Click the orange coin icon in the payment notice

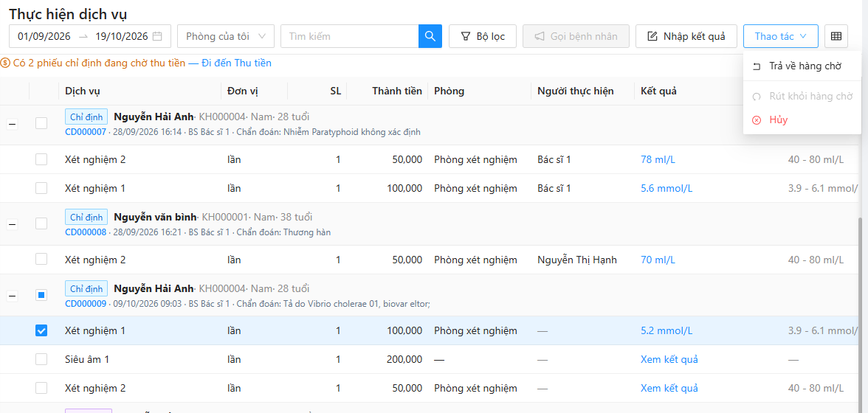pyautogui.click(x=6, y=63)
